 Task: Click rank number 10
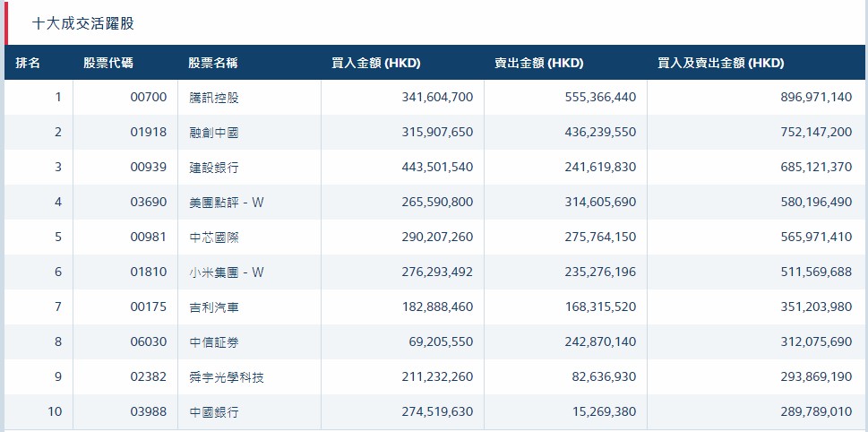[x=55, y=412]
